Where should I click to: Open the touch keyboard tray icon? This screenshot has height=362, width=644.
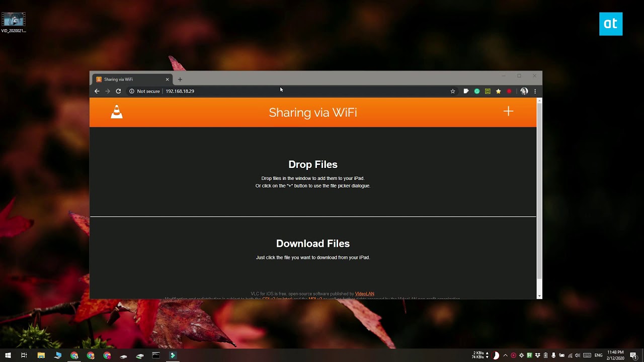[x=587, y=355]
